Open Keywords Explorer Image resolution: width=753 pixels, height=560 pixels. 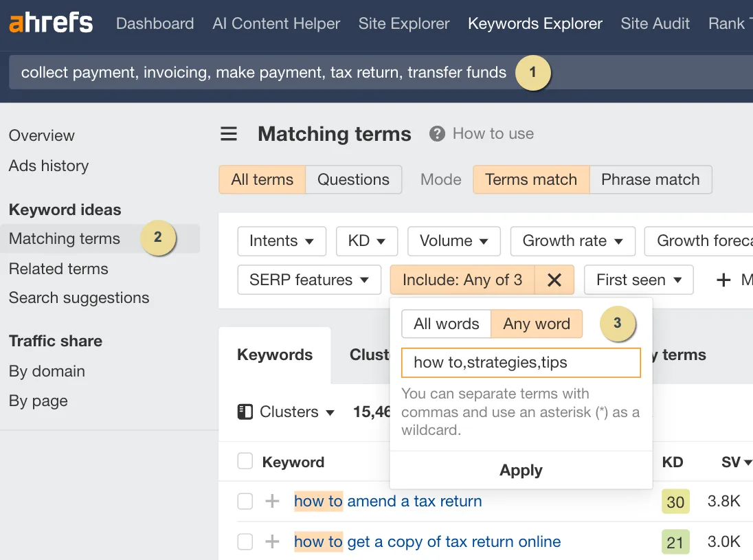click(x=535, y=23)
